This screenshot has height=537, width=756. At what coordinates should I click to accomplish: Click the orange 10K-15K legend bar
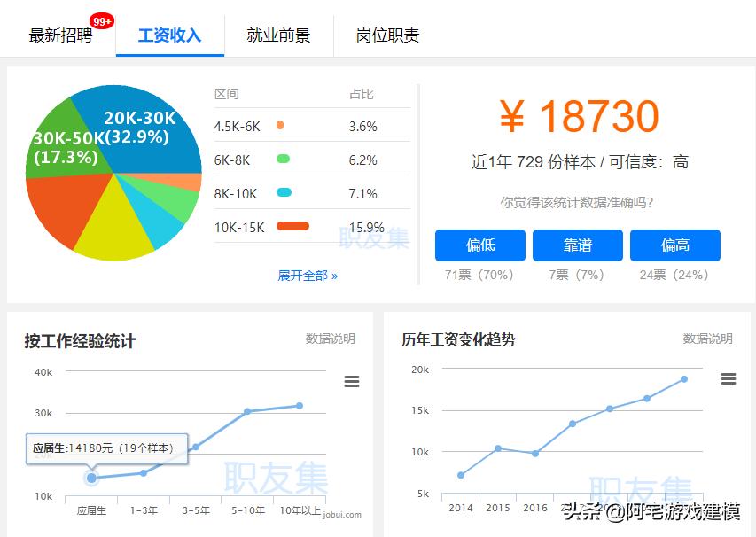point(293,228)
